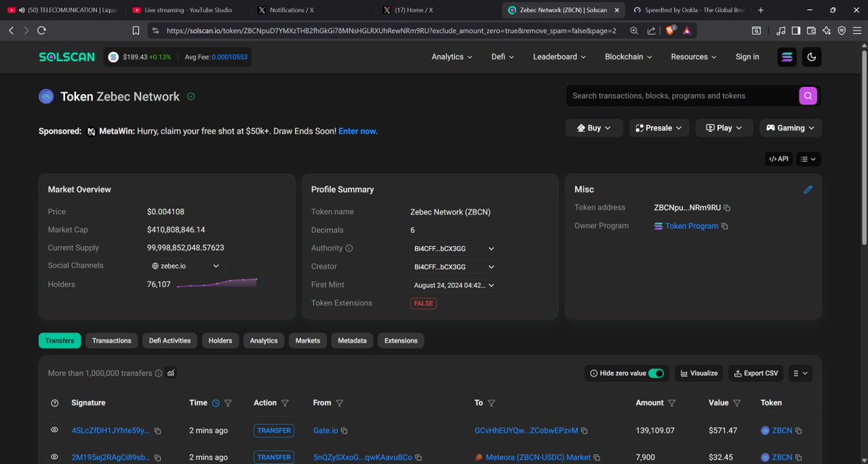The width and height of the screenshot is (868, 464).
Task: Toggle dark mode moon icon
Action: [x=812, y=57]
